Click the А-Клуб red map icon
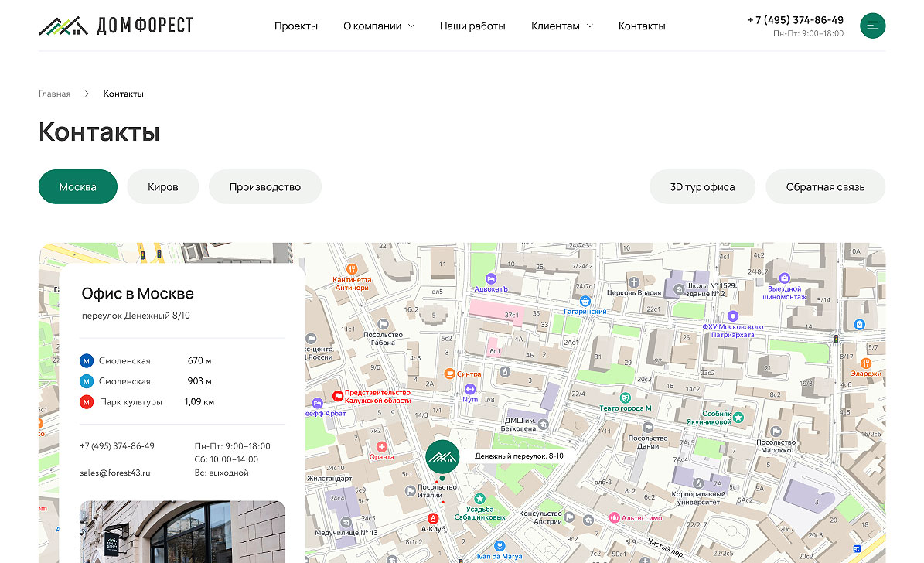Image resolution: width=924 pixels, height=563 pixels. (433, 518)
